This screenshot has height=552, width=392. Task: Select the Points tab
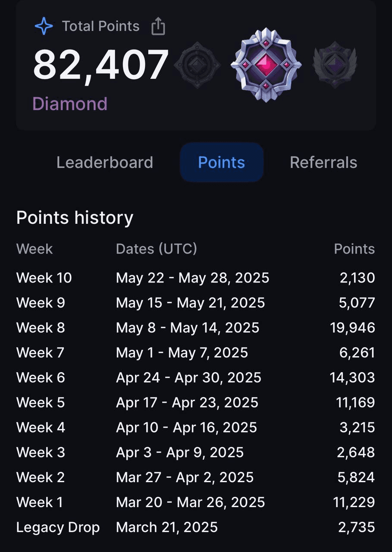[x=222, y=162]
